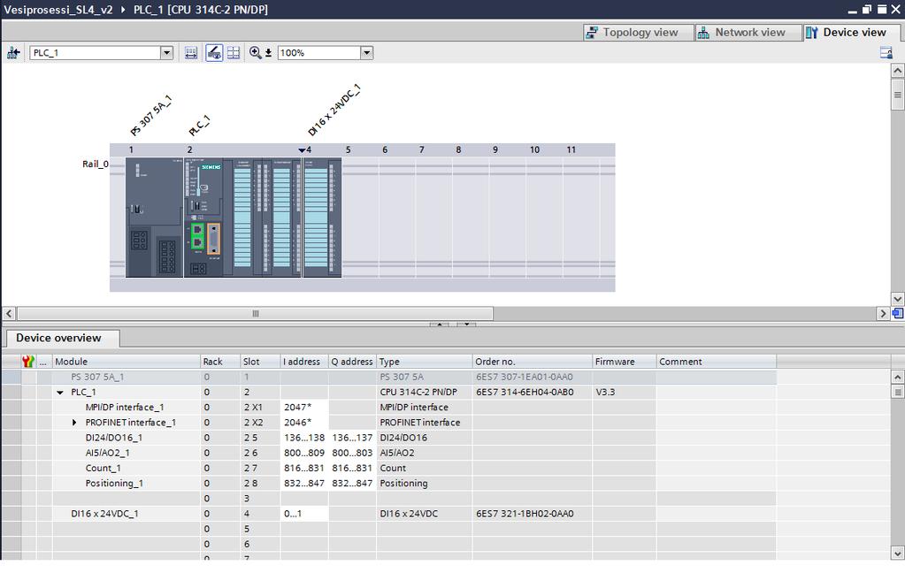
Task: Click the Comment column header
Action: pyautogui.click(x=717, y=362)
